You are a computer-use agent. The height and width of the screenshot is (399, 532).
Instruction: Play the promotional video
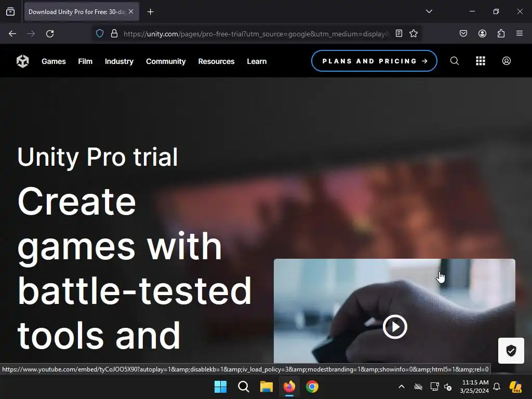click(x=395, y=327)
